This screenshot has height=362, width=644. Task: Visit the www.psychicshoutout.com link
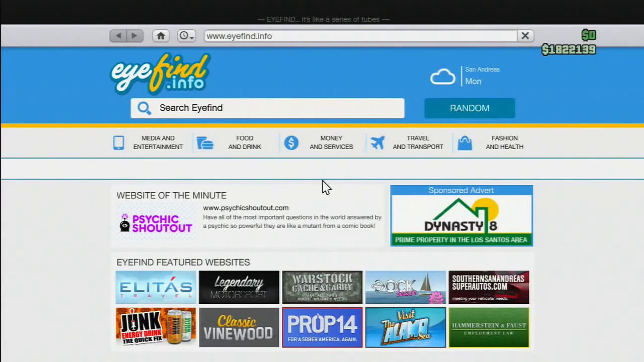pyautogui.click(x=246, y=208)
